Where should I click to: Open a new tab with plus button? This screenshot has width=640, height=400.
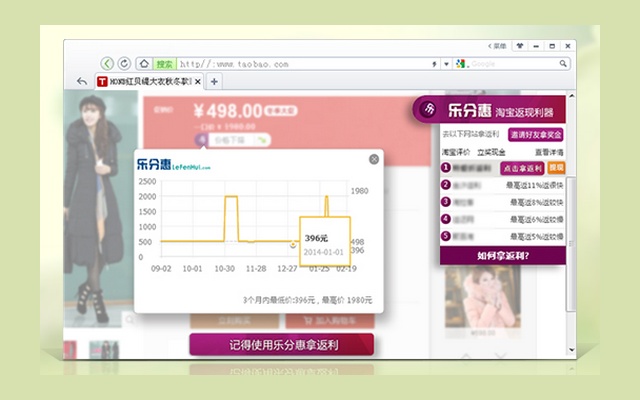(x=214, y=81)
